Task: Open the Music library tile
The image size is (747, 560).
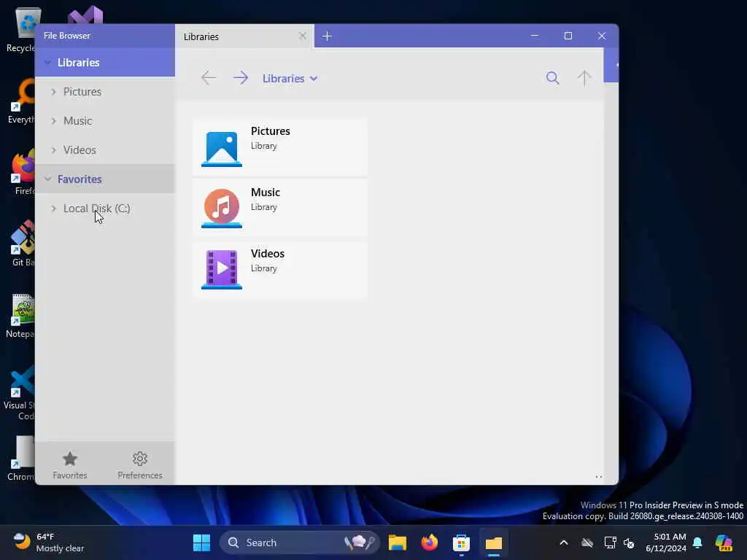Action: 280,208
